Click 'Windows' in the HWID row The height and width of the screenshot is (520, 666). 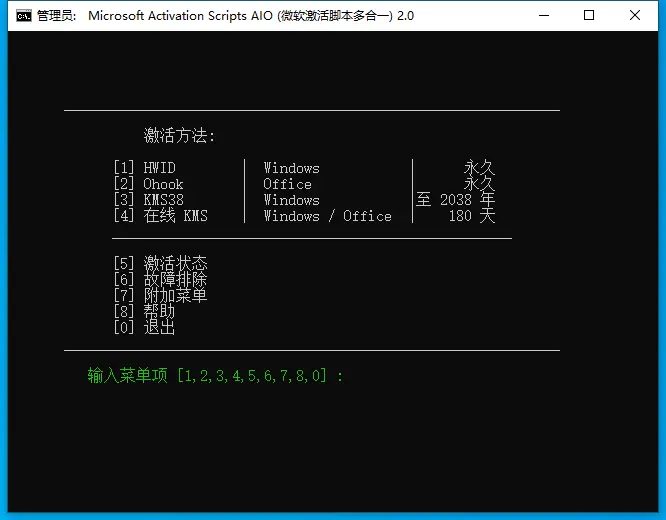pyautogui.click(x=291, y=168)
